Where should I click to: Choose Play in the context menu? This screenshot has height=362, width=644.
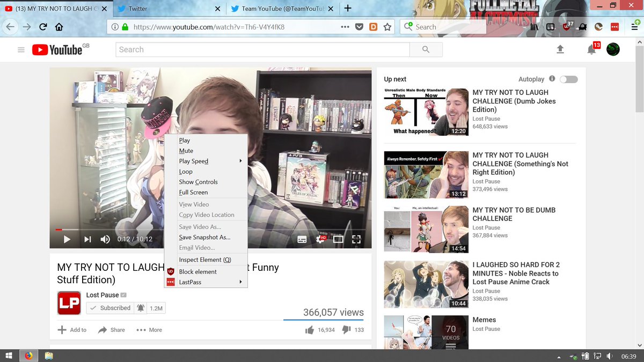206,141
